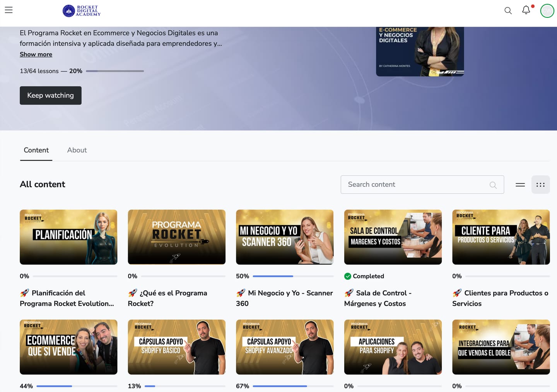Click rocket icon beside Mi Negocio y Yo

pos(241,293)
